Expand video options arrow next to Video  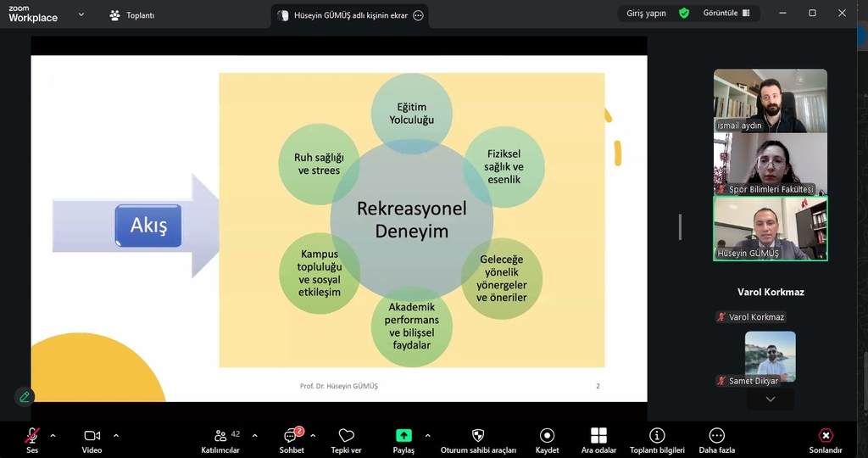pyautogui.click(x=116, y=435)
